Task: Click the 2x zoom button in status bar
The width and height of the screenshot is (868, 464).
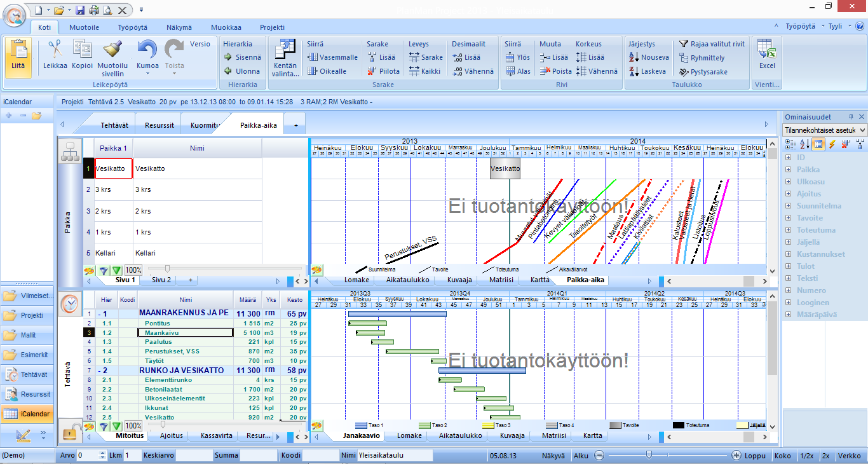Action: point(825,456)
